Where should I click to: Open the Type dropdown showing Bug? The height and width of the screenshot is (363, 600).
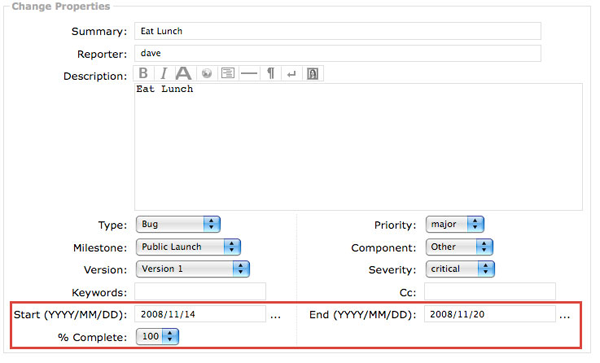pos(178,224)
